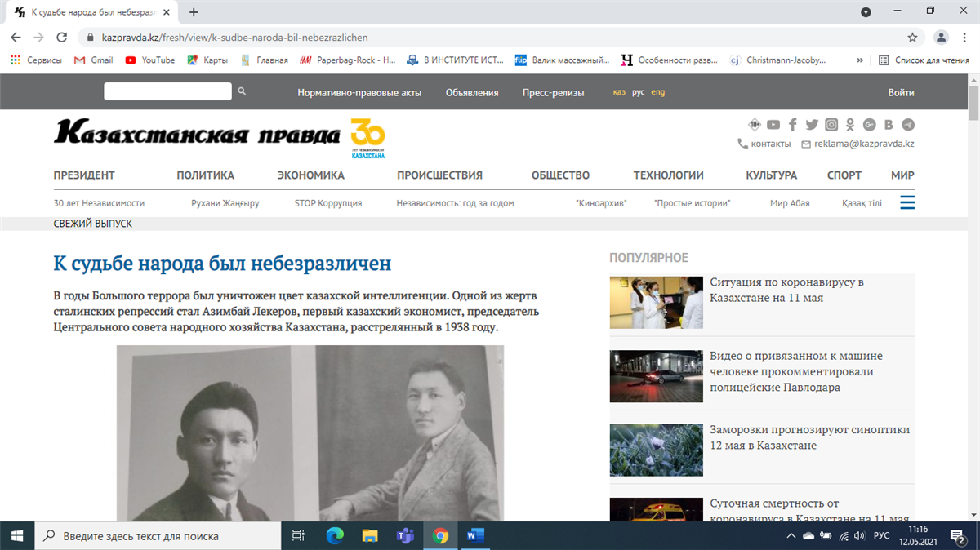Click the Войти login link
Viewport: 980px width, 550px height.
pos(901,93)
